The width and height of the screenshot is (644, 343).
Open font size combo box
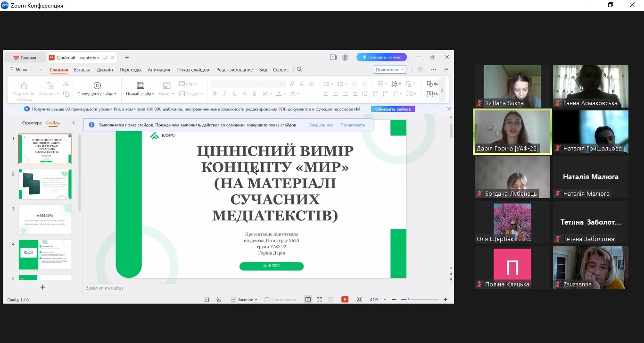point(275,84)
